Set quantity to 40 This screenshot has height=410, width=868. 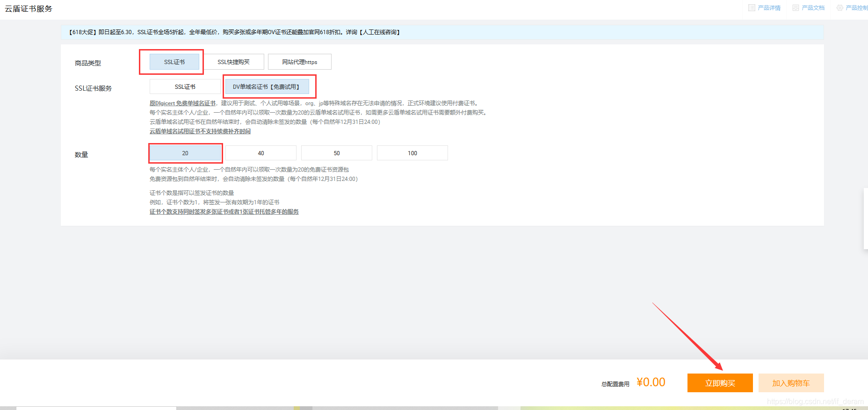pyautogui.click(x=261, y=153)
